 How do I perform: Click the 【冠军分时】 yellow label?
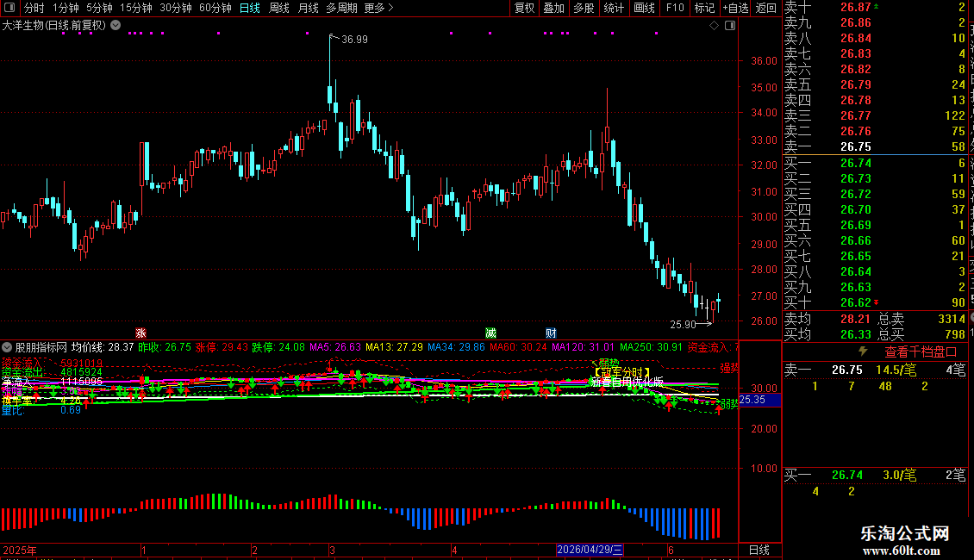pos(621,372)
